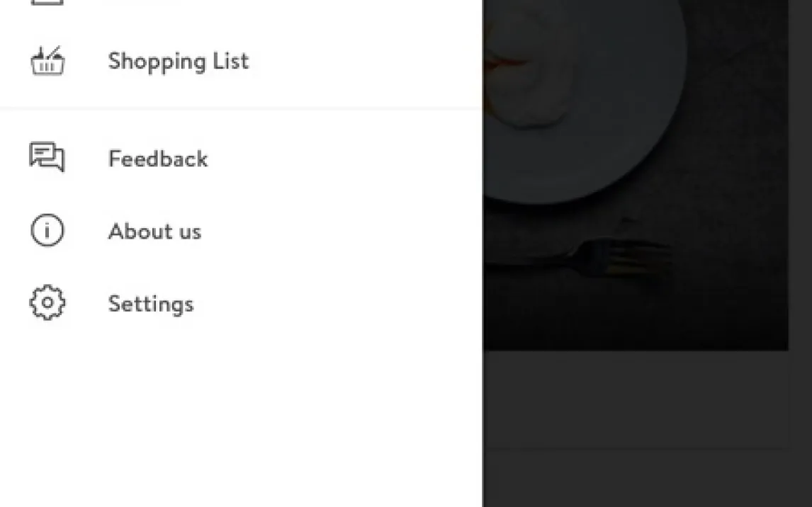Tap the dimmed margin right of the photo
The image size is (812, 507).
point(801,177)
